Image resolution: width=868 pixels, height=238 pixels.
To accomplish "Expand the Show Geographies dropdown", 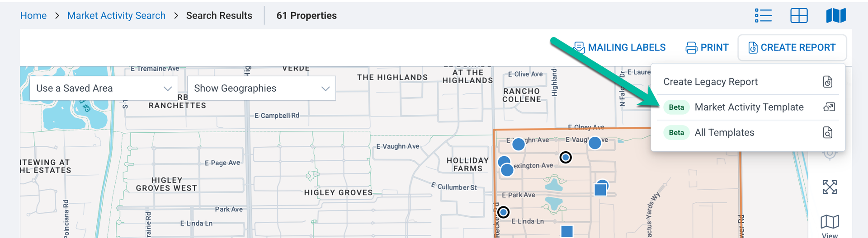I will (262, 89).
